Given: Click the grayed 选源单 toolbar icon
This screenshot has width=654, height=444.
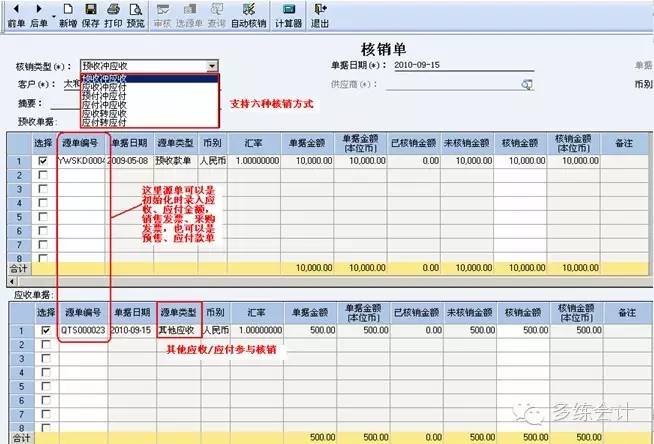Looking at the screenshot, I should [x=189, y=15].
